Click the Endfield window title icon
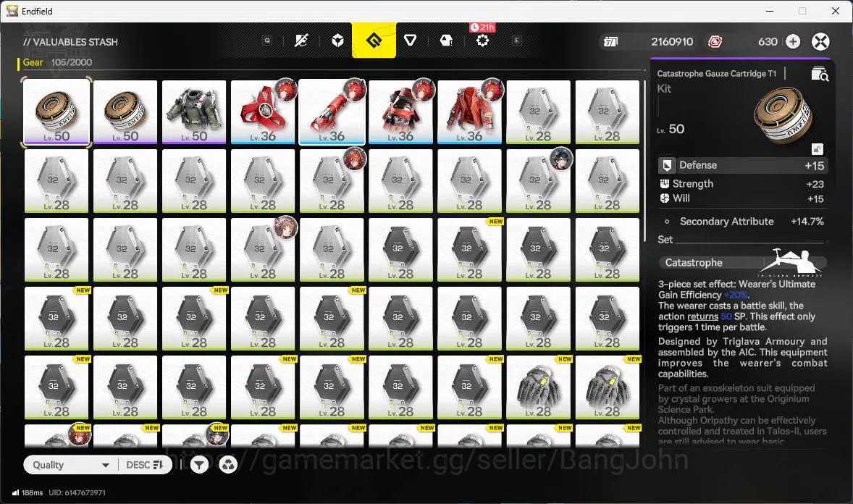This screenshot has height=504, width=853. click(x=12, y=11)
